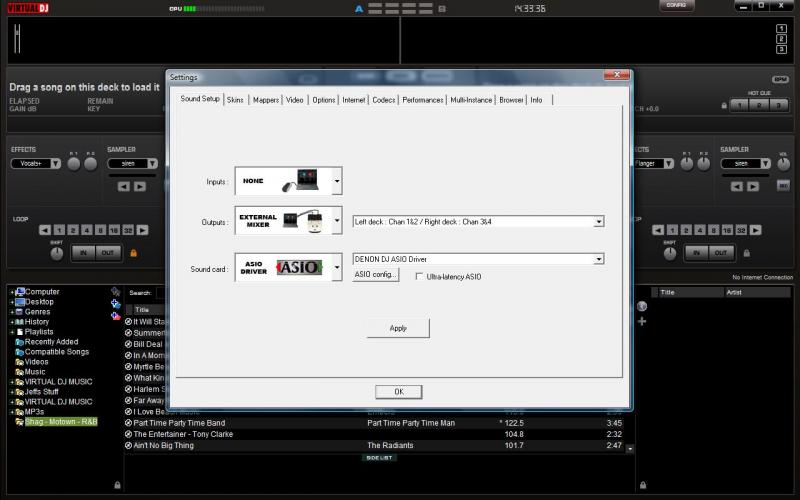The width and height of the screenshot is (800, 500).
Task: Click left deck sampler previous arrow
Action: pos(123,187)
